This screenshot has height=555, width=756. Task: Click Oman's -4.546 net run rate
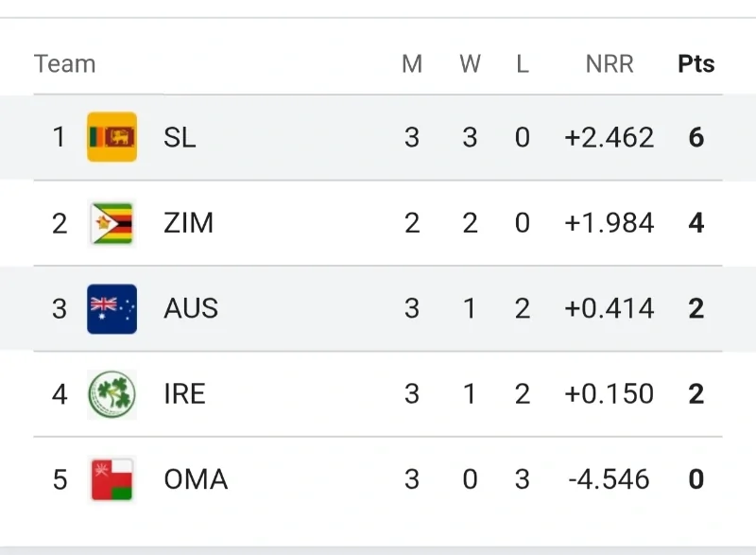pos(610,479)
